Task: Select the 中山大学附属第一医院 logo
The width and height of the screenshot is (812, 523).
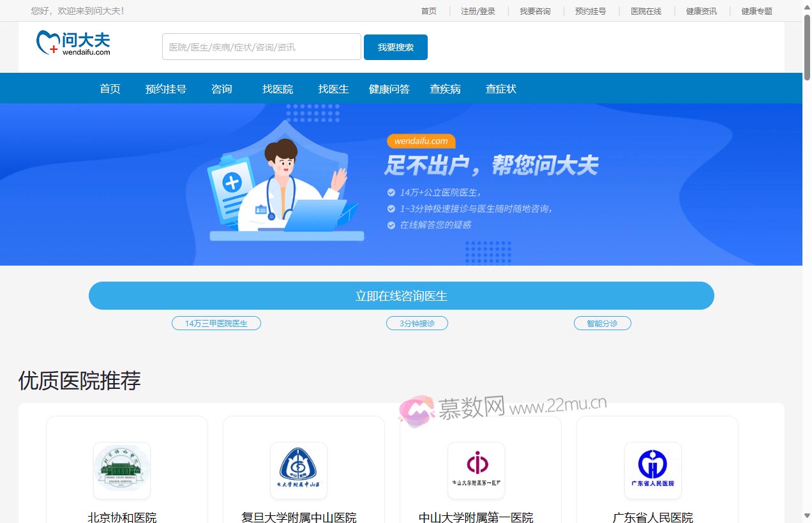Action: pos(476,471)
